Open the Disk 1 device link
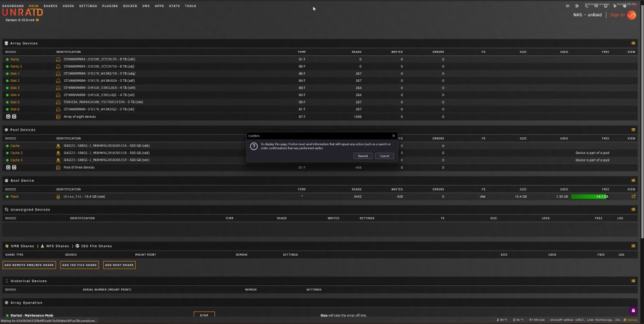The width and height of the screenshot is (644, 324). point(15,73)
